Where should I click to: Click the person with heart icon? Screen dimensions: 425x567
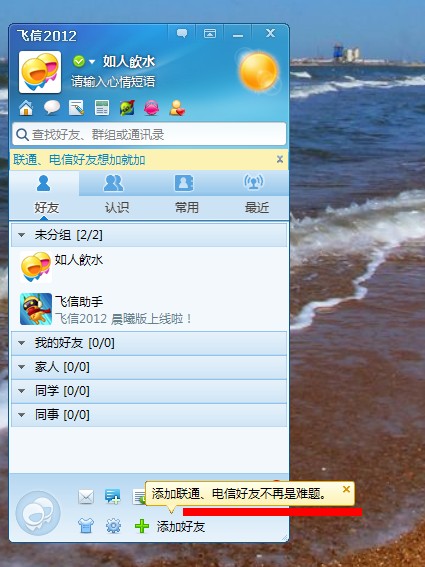[177, 108]
